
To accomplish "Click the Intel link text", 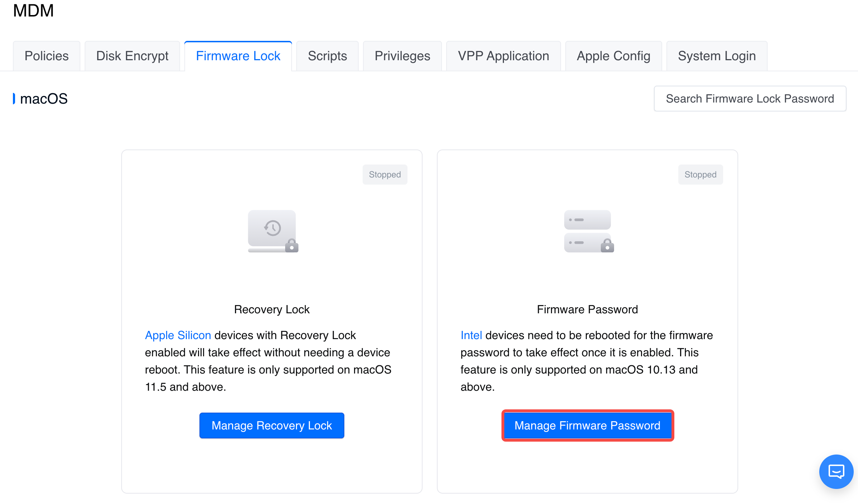I will coord(471,335).
